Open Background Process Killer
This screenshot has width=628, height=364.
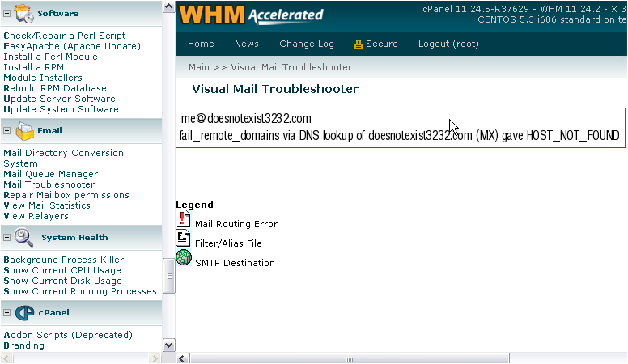[64, 260]
